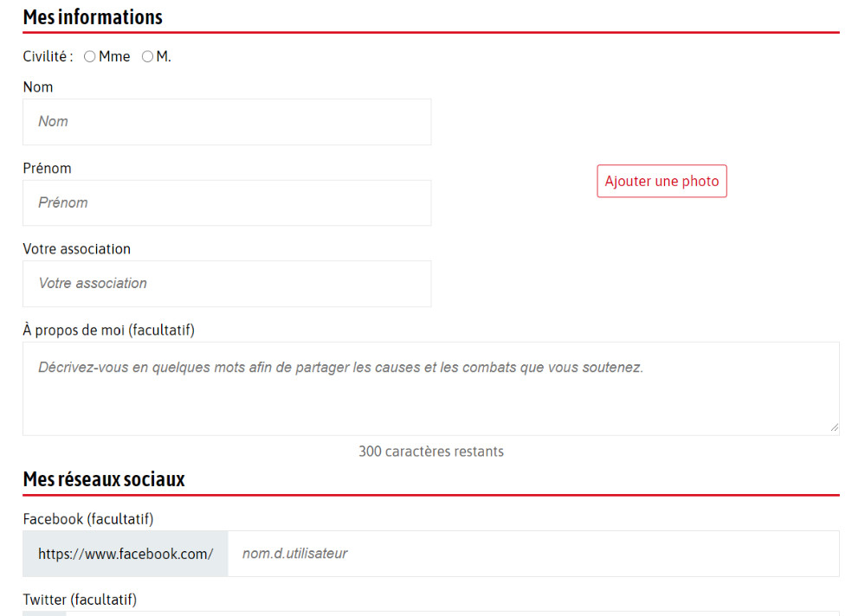Click the Votre association label text

pyautogui.click(x=76, y=249)
